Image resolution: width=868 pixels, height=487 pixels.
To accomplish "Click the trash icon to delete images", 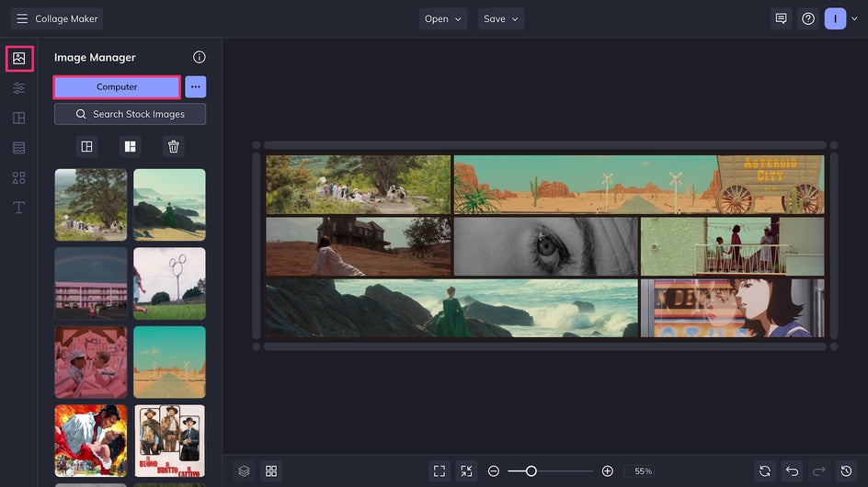I will (173, 146).
